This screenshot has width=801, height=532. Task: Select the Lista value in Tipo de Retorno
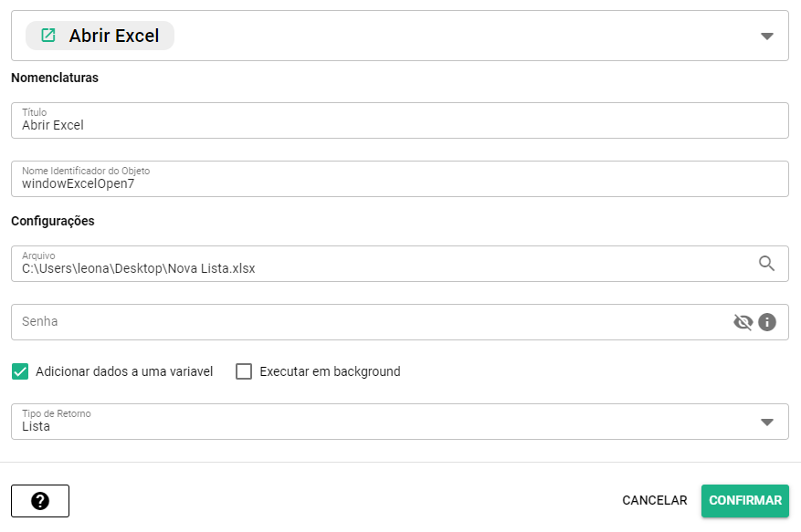click(x=37, y=426)
